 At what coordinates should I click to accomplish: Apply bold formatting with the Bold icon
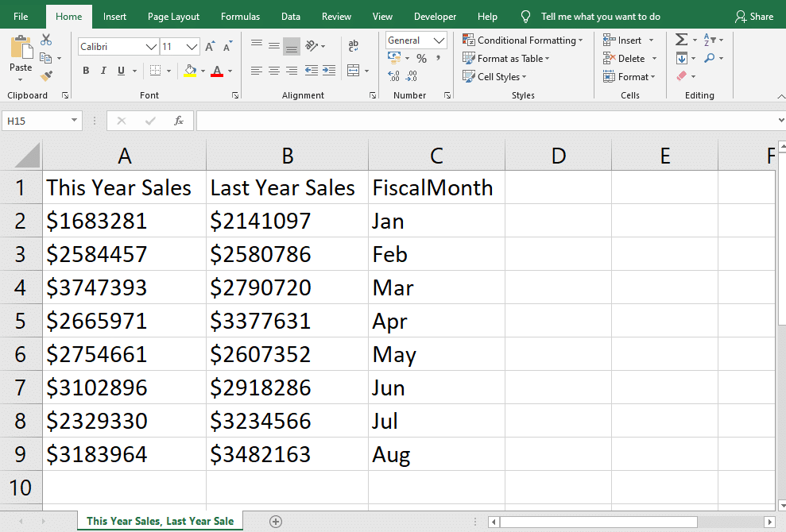[x=86, y=70]
